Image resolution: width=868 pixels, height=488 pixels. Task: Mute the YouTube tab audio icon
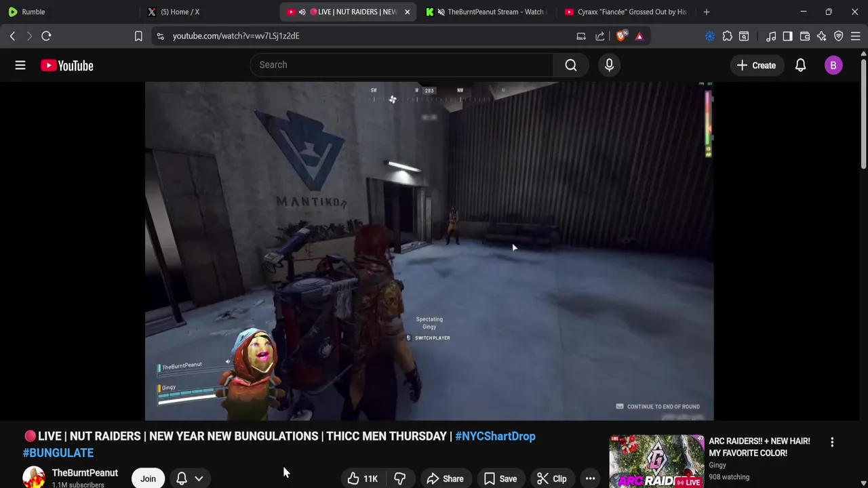pos(302,12)
